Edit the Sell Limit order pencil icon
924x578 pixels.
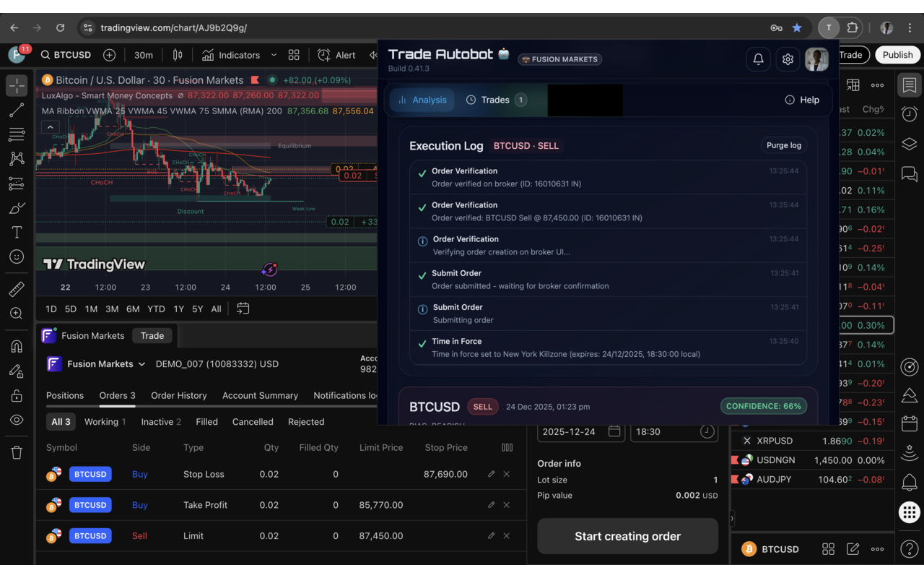[492, 535]
